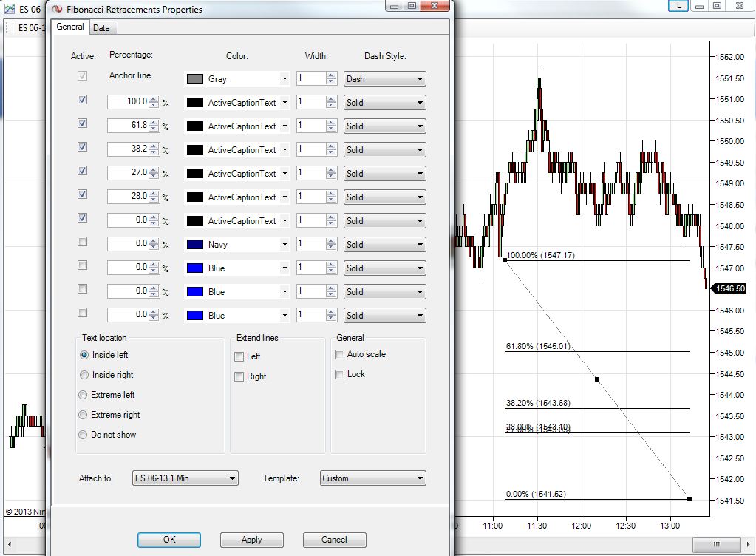Screen dimensions: 756x556
Task: Open dash style dropdown in the Navy row
Action: (x=385, y=245)
